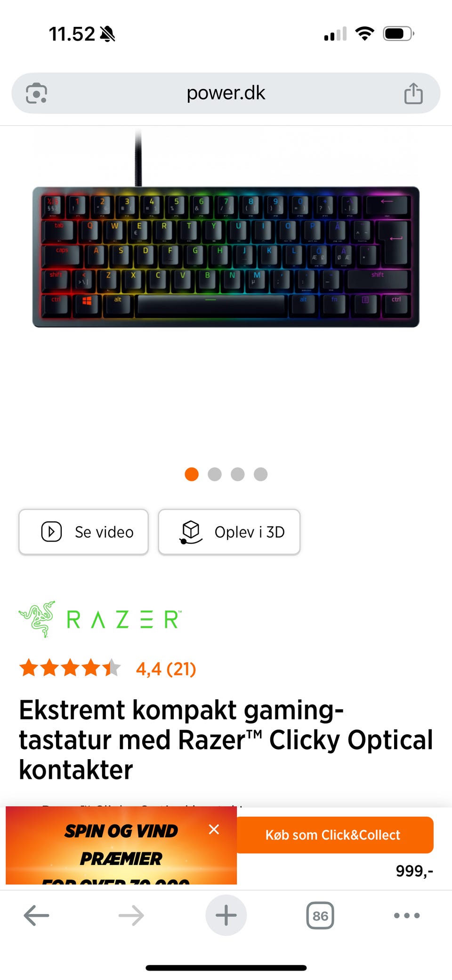
Task: Open tab switcher showing 86 tabs
Action: [x=320, y=915]
